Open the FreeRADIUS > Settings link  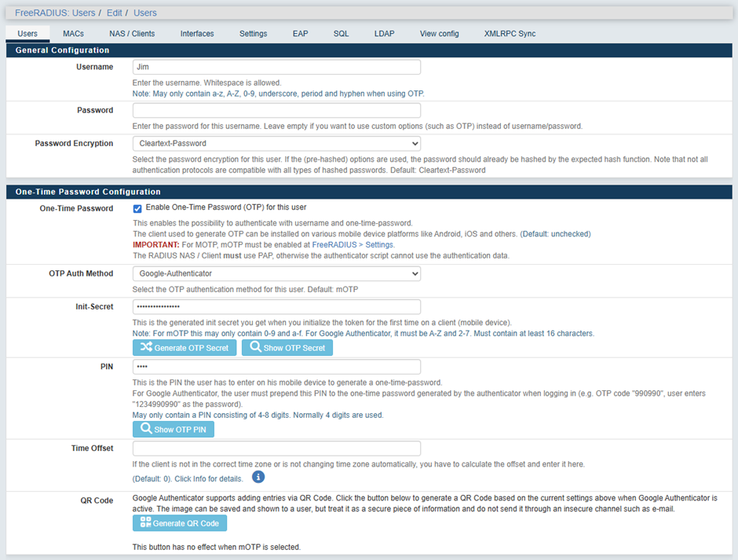point(353,244)
